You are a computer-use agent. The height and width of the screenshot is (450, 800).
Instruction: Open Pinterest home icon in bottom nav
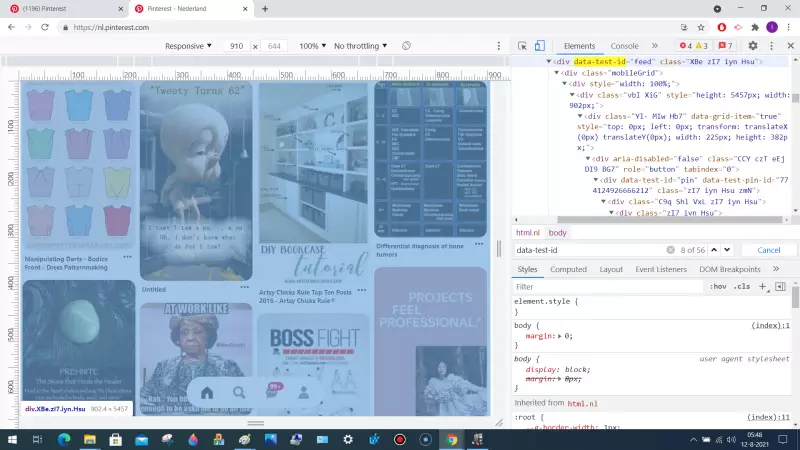207,393
